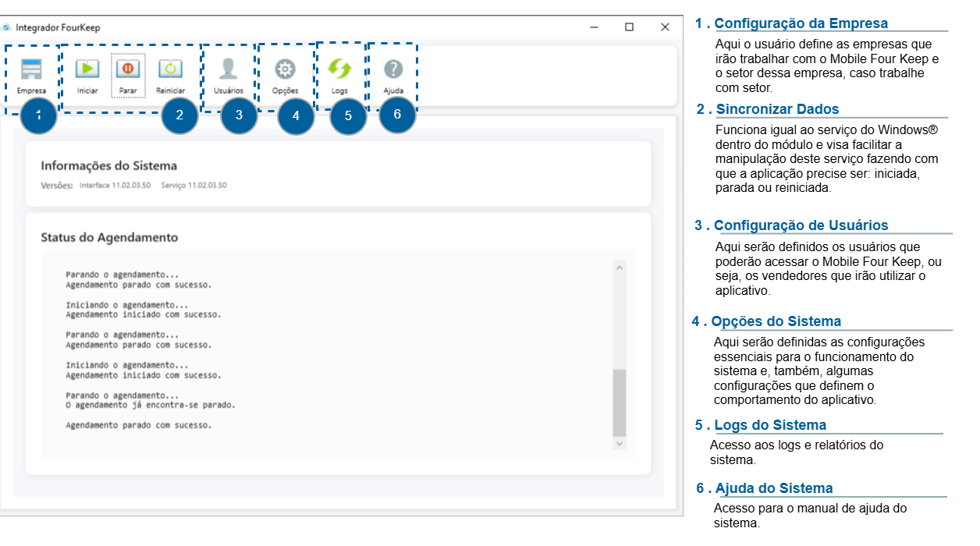Click 'Sincronizar Dados' heading in guide
The image size is (980, 546).
point(778,109)
